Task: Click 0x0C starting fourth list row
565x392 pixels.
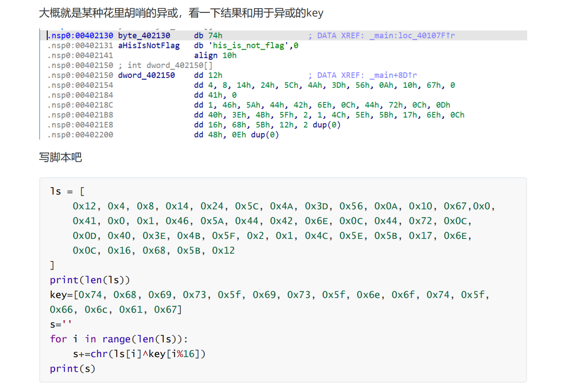Action: tap(84, 250)
